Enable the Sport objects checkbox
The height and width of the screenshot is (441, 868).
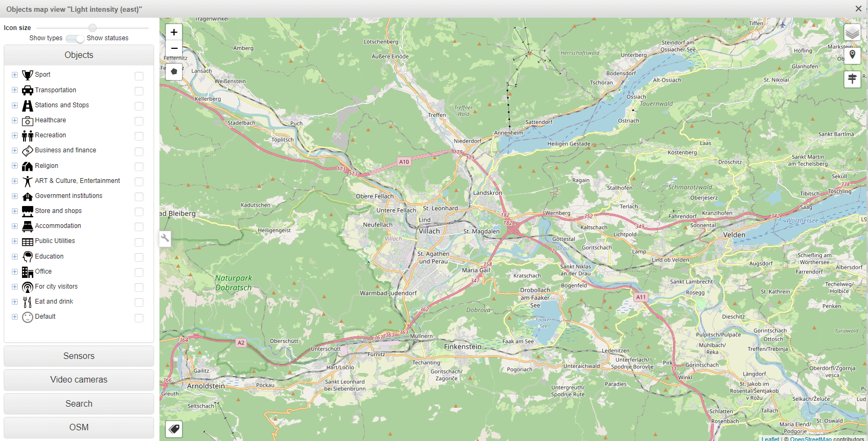coord(139,76)
